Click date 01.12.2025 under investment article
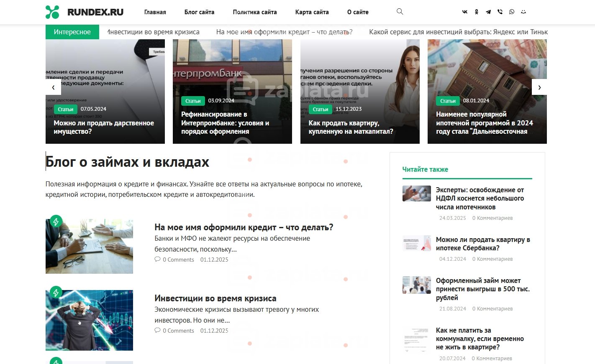This screenshot has height=364, width=595. click(214, 331)
